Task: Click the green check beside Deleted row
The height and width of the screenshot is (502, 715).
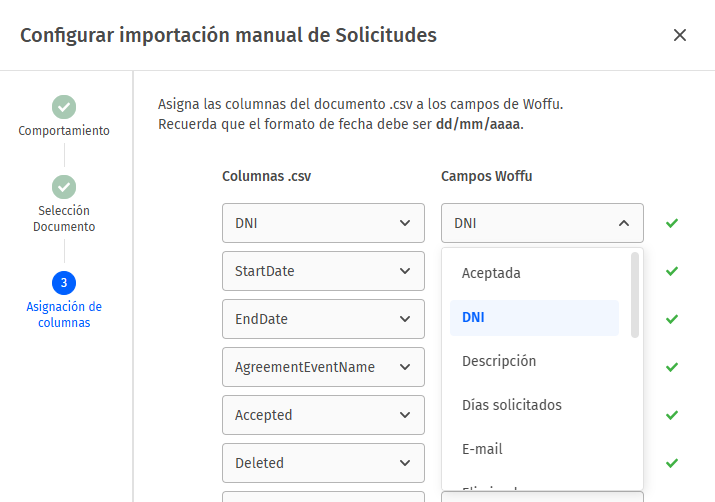Action: click(x=672, y=463)
